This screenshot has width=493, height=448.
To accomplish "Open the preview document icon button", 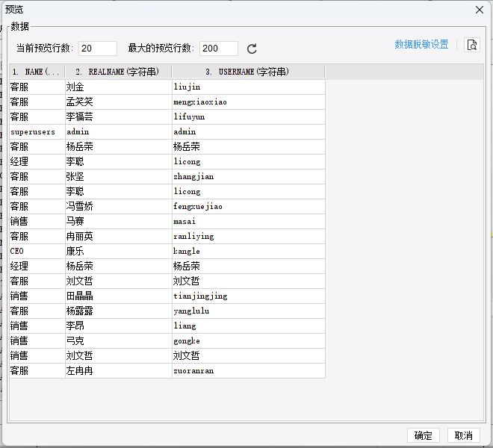I will [x=472, y=45].
